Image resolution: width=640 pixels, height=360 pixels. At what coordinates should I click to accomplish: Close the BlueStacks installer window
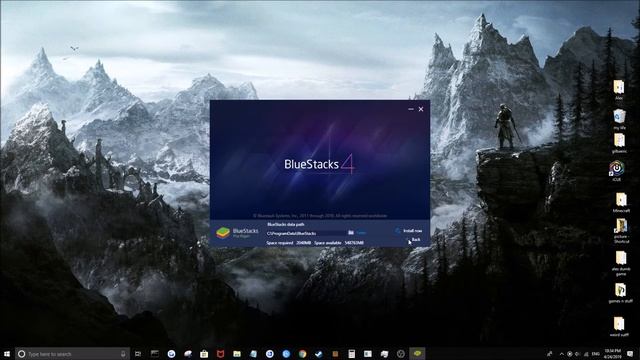tap(421, 109)
